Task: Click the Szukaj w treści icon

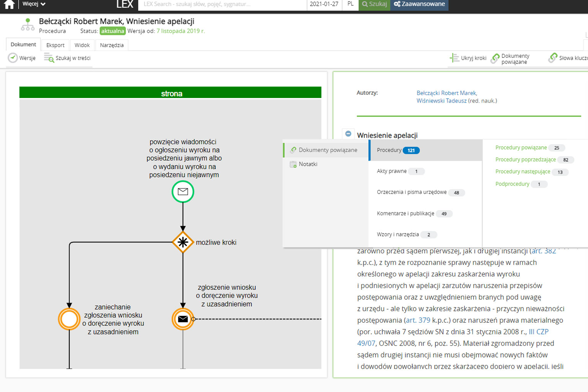Action: [49, 58]
